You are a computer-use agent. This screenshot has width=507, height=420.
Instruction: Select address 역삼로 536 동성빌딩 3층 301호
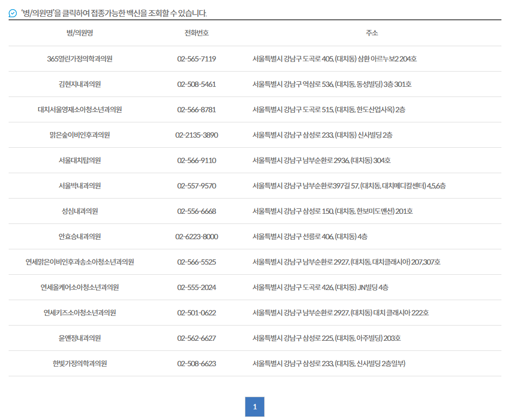click(x=332, y=84)
